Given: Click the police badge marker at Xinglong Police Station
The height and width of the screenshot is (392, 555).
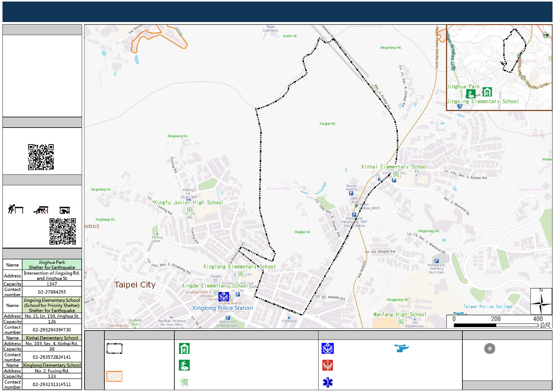Looking at the screenshot, I should tap(224, 297).
